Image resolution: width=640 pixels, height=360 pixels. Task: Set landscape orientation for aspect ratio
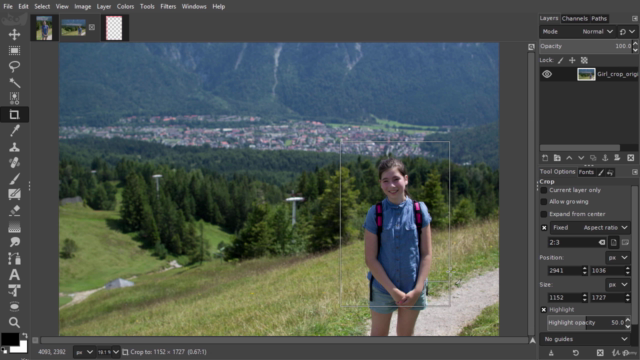(x=625, y=242)
